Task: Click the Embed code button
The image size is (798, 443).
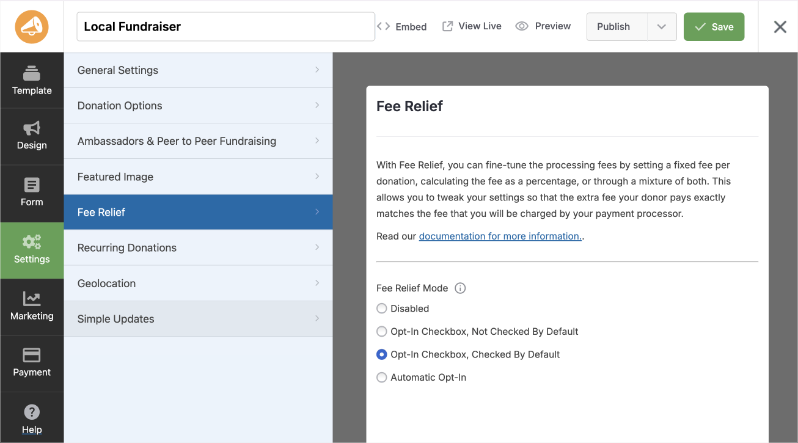Action: (402, 26)
